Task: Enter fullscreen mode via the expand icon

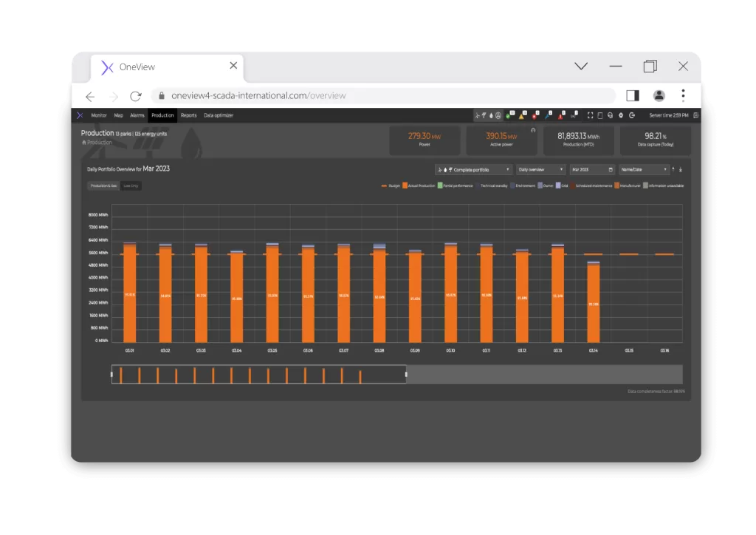Action: pyautogui.click(x=590, y=115)
